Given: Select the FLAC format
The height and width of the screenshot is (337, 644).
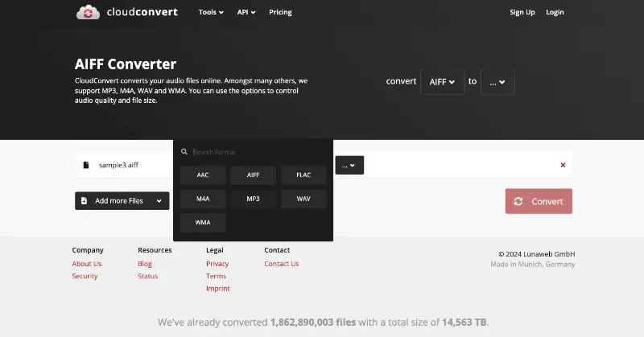Looking at the screenshot, I should [x=303, y=175].
